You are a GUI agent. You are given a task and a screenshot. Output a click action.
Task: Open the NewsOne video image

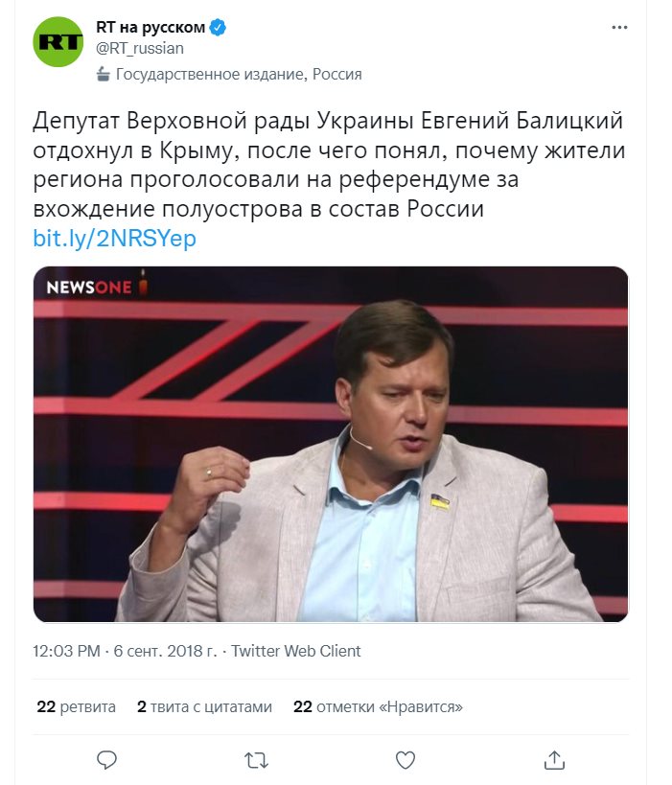tap(331, 444)
